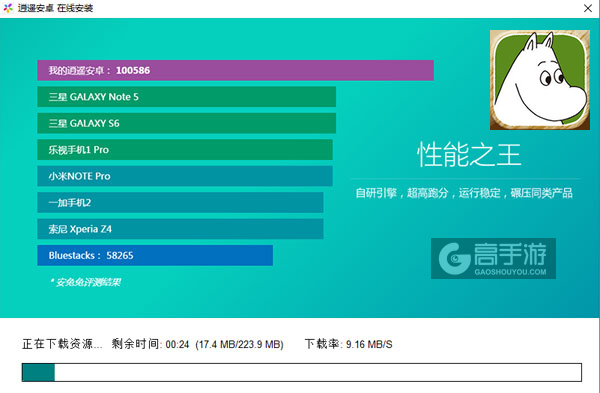This screenshot has height=393, width=600.
Task: Select the 三星 GALAXY Note 5 bar
Action: (x=186, y=97)
